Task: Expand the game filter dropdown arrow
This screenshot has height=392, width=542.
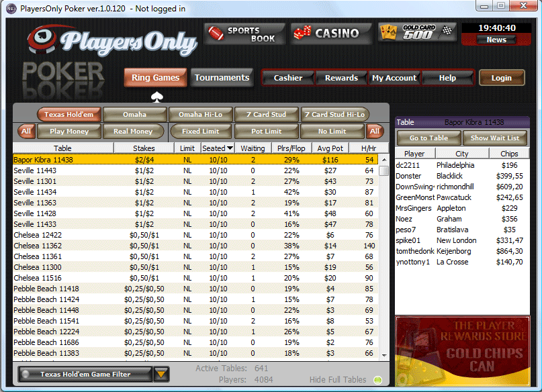Action: click(x=161, y=374)
